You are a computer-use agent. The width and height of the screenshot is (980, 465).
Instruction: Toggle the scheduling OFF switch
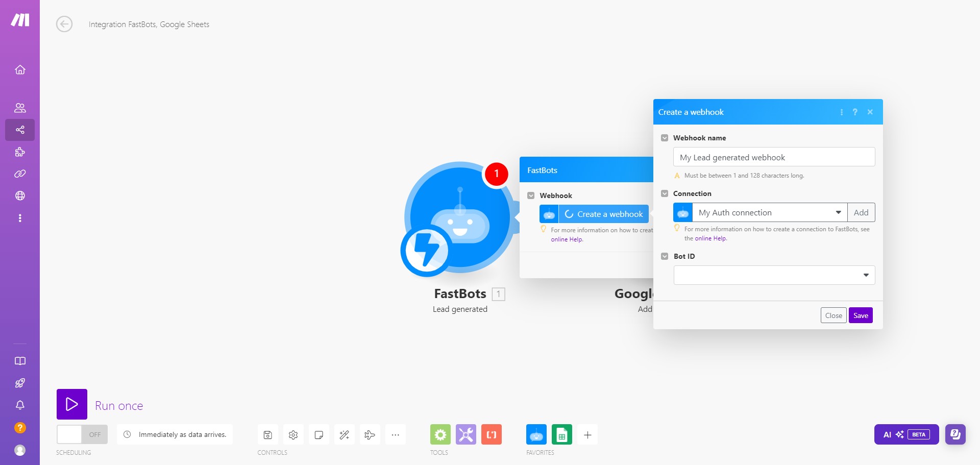[x=82, y=434]
